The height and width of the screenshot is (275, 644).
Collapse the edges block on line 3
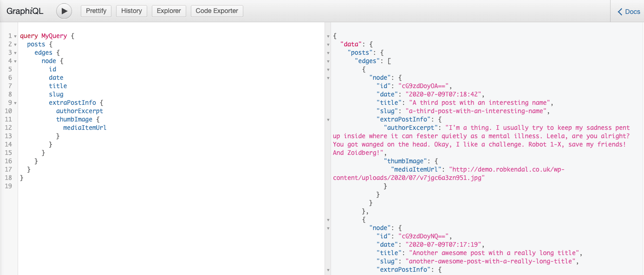pos(15,52)
